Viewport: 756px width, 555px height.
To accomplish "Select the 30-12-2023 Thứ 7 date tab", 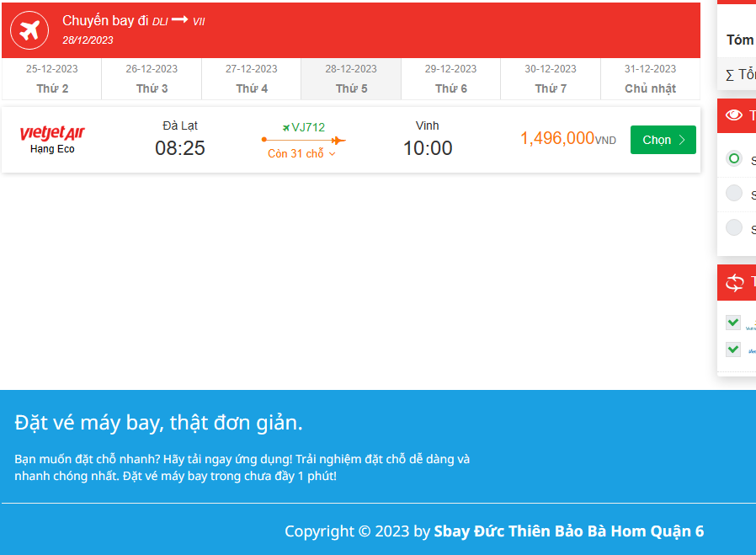I will pos(551,77).
